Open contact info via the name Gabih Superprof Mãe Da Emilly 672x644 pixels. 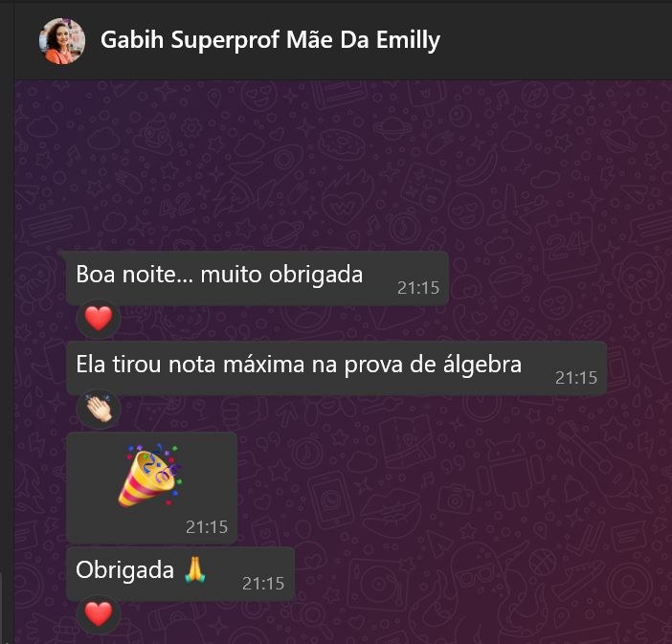click(271, 40)
